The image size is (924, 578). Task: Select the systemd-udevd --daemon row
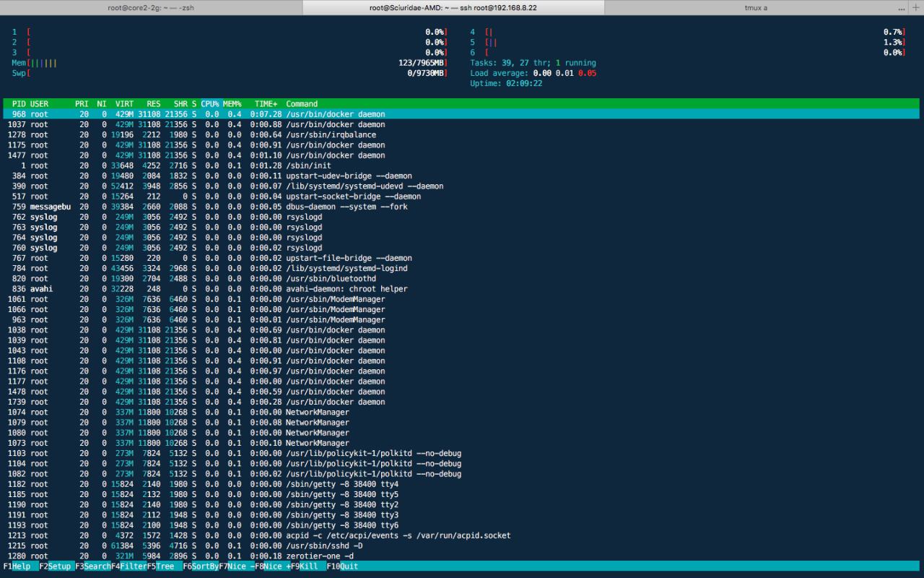pos(462,186)
